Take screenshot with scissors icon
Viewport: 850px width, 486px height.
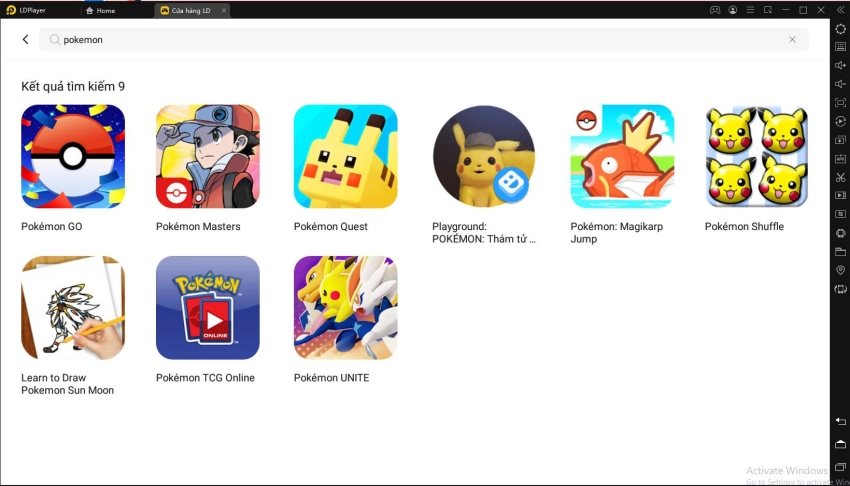840,177
